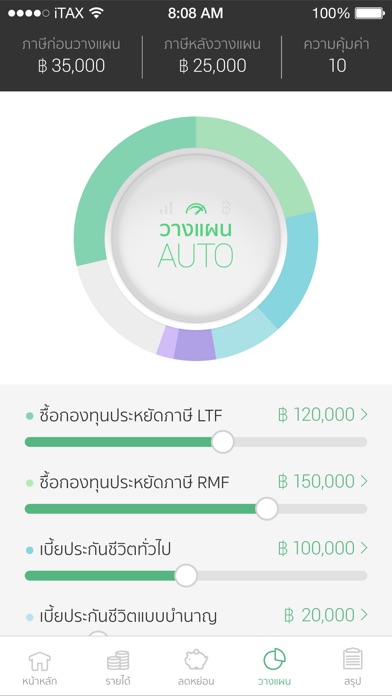Tap the ภาษีก่อนวางแผน ฿ 35,000 summary

click(71, 56)
